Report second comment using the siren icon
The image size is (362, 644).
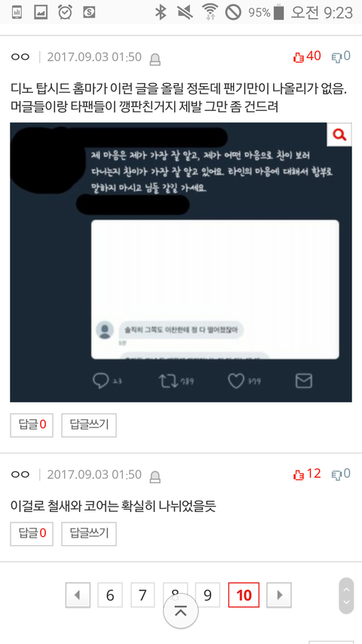[155, 477]
